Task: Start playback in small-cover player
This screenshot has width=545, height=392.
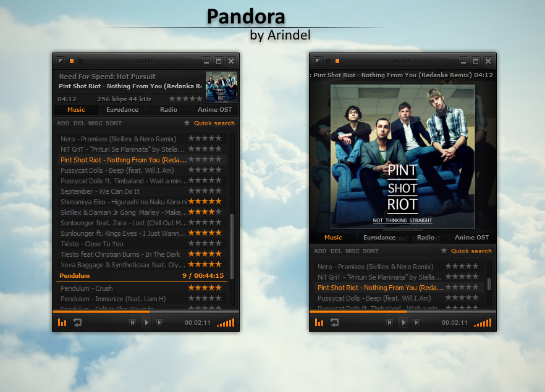Action: [146, 323]
